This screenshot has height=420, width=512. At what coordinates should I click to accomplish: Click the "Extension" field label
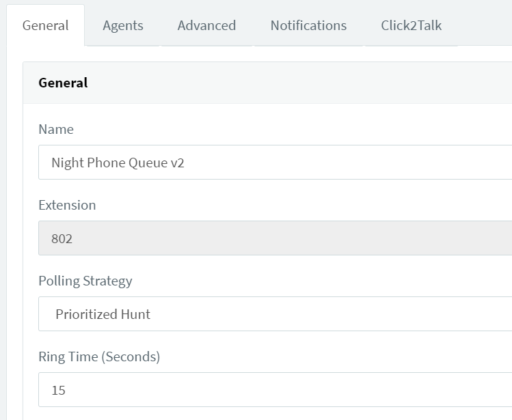67,205
